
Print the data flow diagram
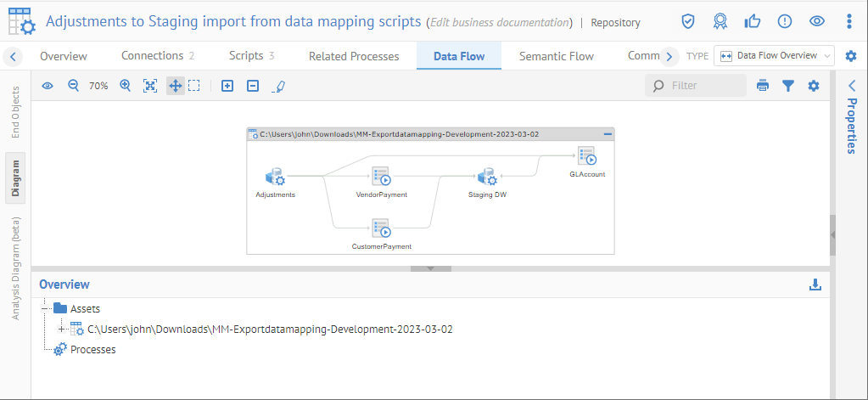coord(763,86)
